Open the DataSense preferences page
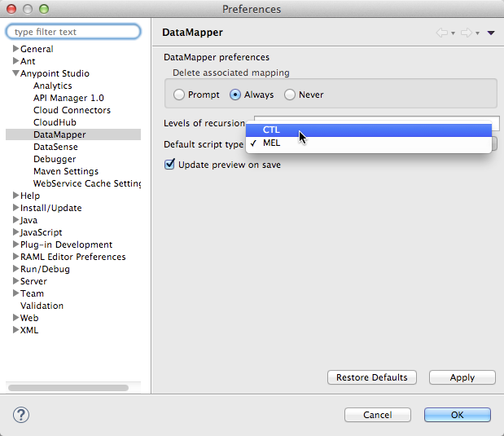 [x=55, y=147]
